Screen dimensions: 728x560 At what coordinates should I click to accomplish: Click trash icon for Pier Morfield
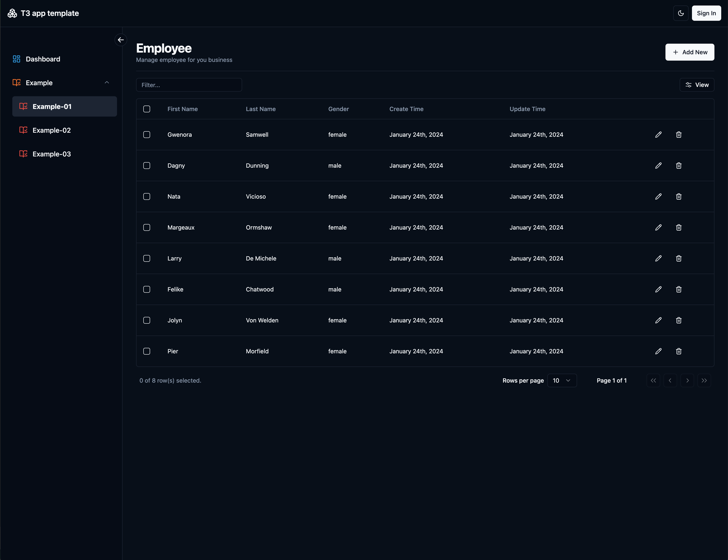point(679,351)
